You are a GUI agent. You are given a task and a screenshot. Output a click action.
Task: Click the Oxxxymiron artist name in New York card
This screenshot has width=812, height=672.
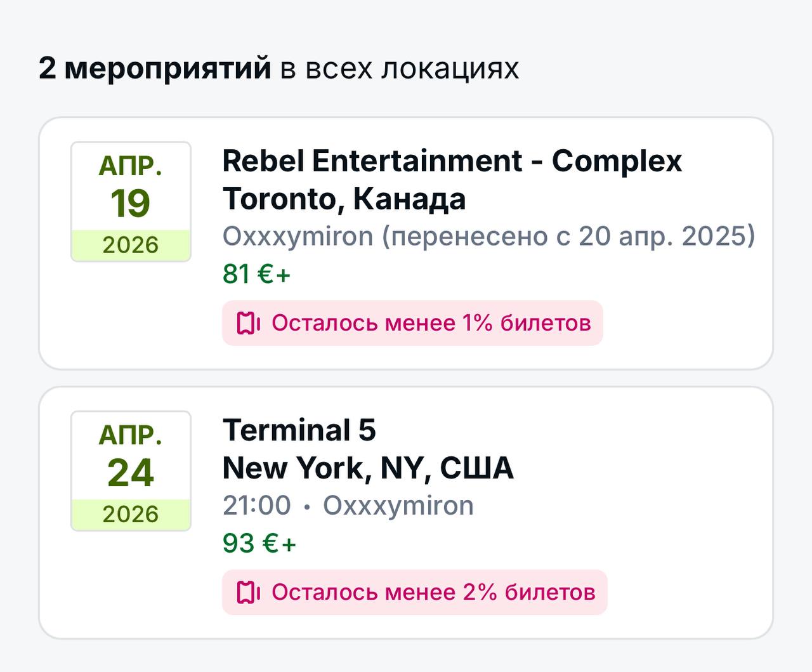(x=398, y=506)
